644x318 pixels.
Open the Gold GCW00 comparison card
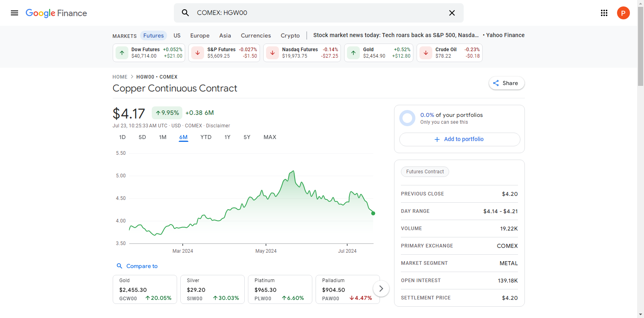tap(145, 289)
